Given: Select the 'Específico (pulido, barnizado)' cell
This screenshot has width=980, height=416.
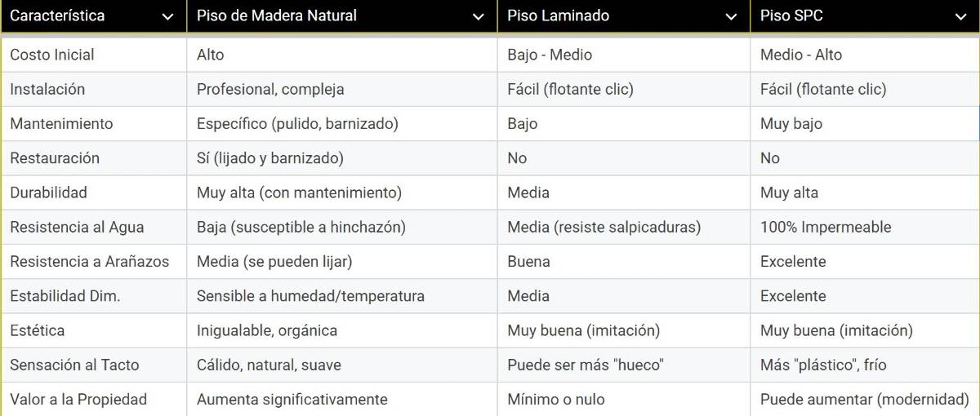Looking at the screenshot, I should pyautogui.click(x=297, y=123).
